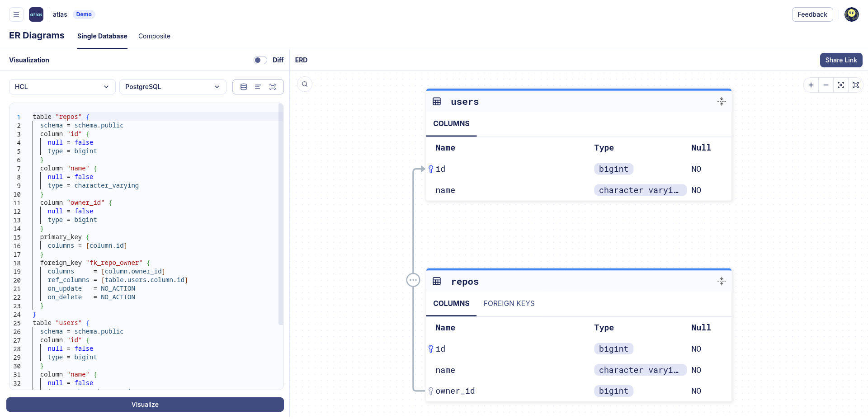Search the ERD with magnifier icon
868x419 pixels.
point(305,84)
